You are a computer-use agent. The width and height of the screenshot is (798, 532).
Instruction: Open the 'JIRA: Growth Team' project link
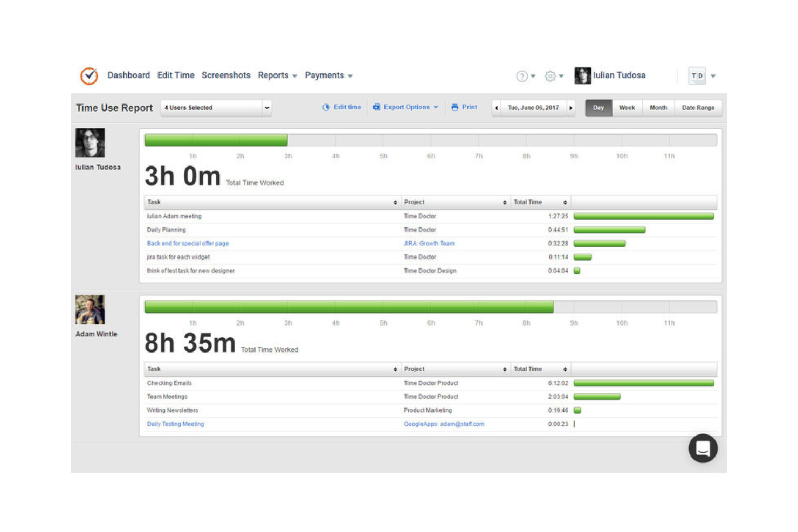point(429,244)
